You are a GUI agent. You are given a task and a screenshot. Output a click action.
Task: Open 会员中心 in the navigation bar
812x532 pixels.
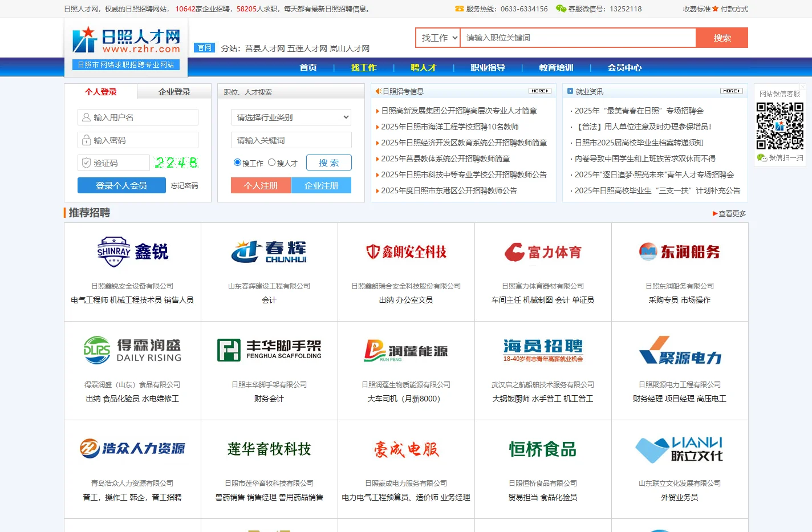(625, 67)
